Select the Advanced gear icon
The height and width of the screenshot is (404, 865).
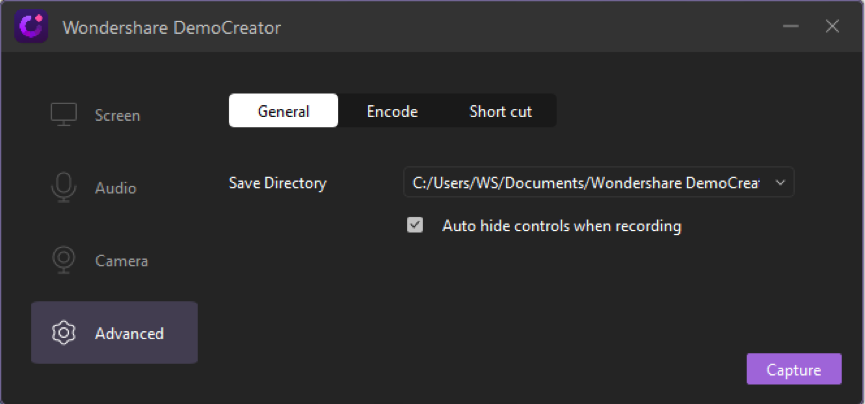point(63,333)
